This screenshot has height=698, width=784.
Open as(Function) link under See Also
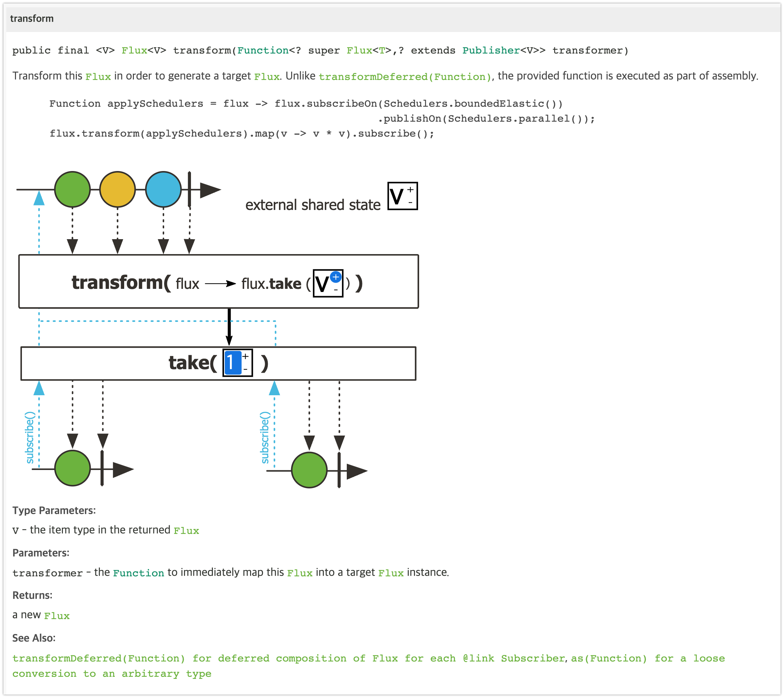(x=609, y=658)
